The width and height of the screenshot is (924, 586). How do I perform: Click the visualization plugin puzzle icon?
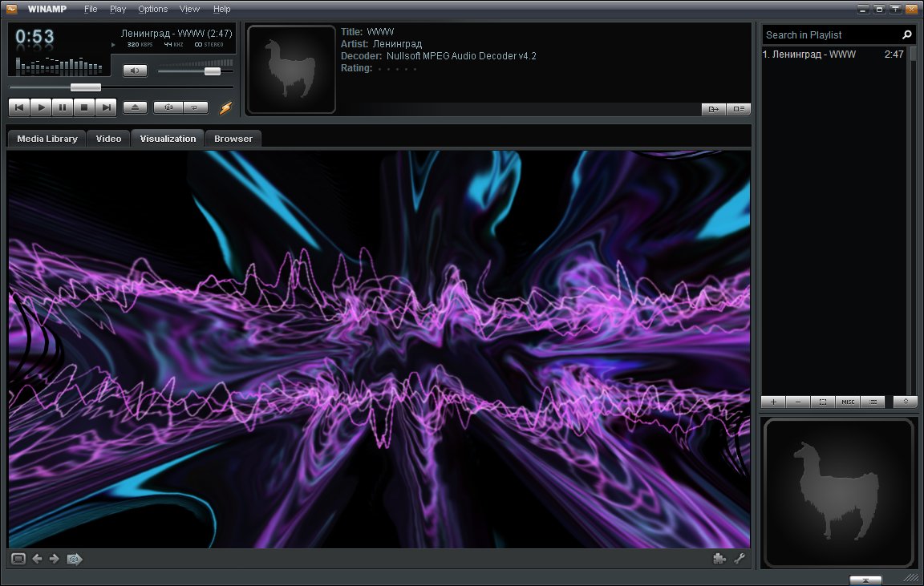click(x=719, y=559)
